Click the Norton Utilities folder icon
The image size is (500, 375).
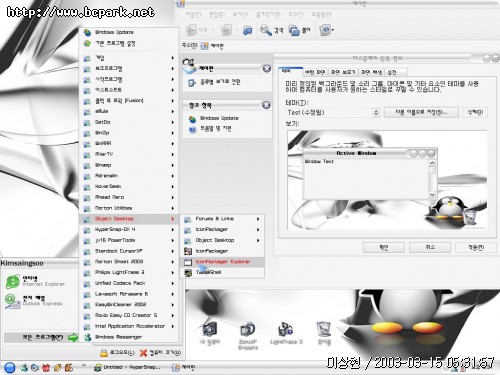(x=87, y=209)
